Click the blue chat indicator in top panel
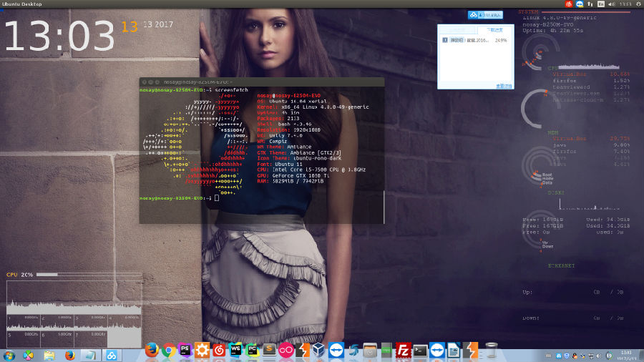Image resolution: width=644 pixels, height=362 pixels. (x=580, y=4)
